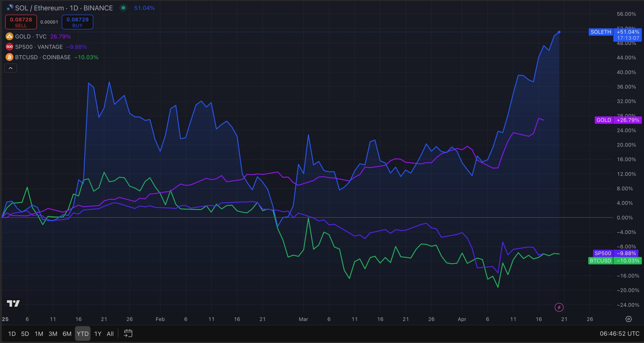
Task: Open the SOL / Ethereum symbol title
Action: click(64, 8)
